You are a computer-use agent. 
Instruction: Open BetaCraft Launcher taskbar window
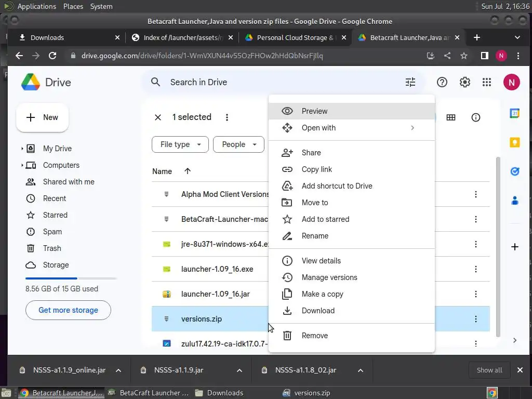coord(148,393)
